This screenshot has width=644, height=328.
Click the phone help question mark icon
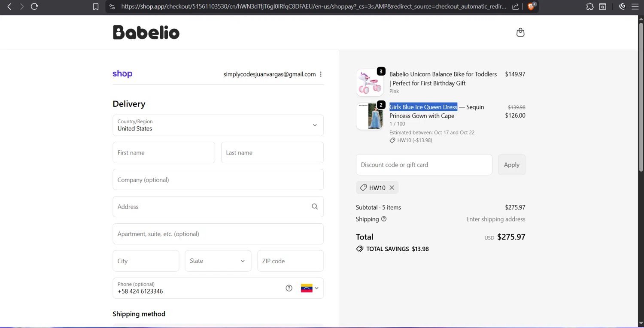(x=289, y=288)
